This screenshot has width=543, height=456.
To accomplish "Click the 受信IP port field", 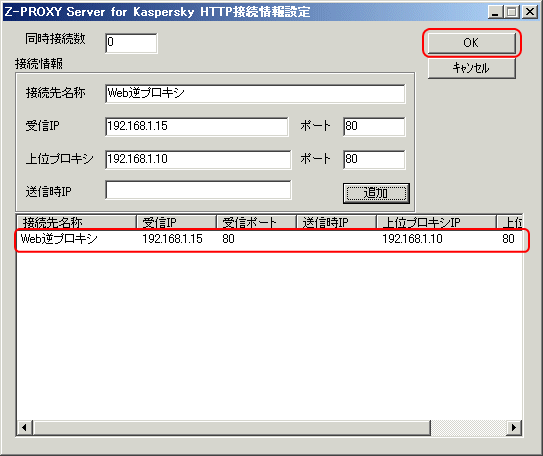I will point(374,127).
